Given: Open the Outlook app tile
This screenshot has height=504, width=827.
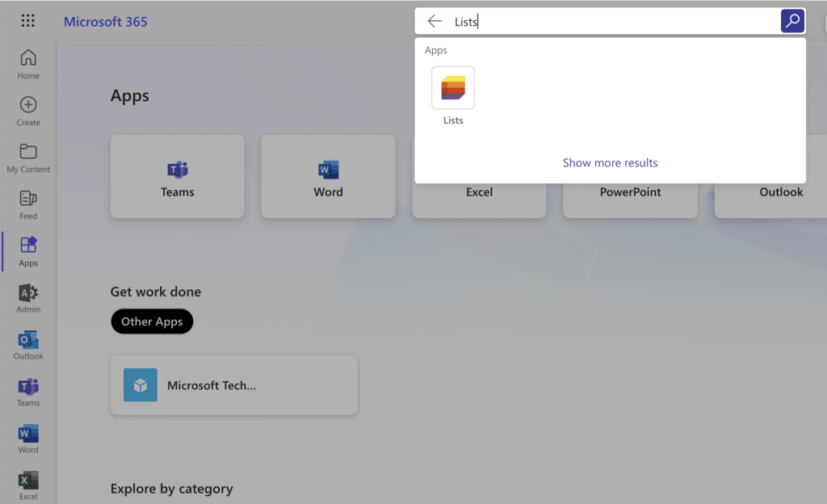Looking at the screenshot, I should (x=771, y=200).
